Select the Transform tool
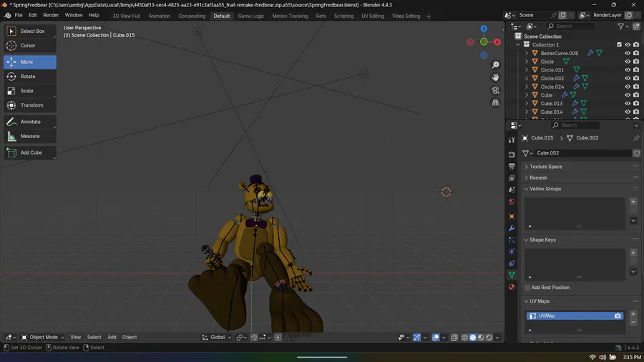 (x=30, y=105)
